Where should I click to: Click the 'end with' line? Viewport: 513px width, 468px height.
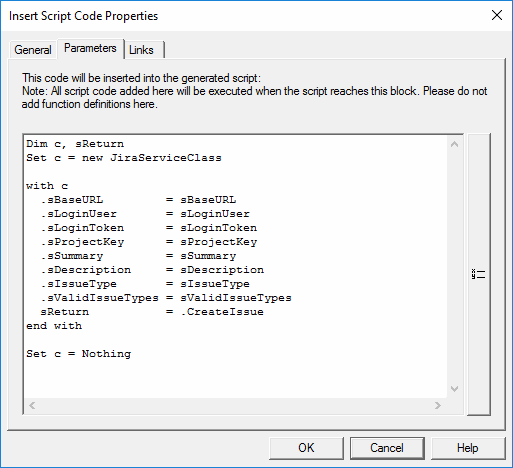coord(54,326)
